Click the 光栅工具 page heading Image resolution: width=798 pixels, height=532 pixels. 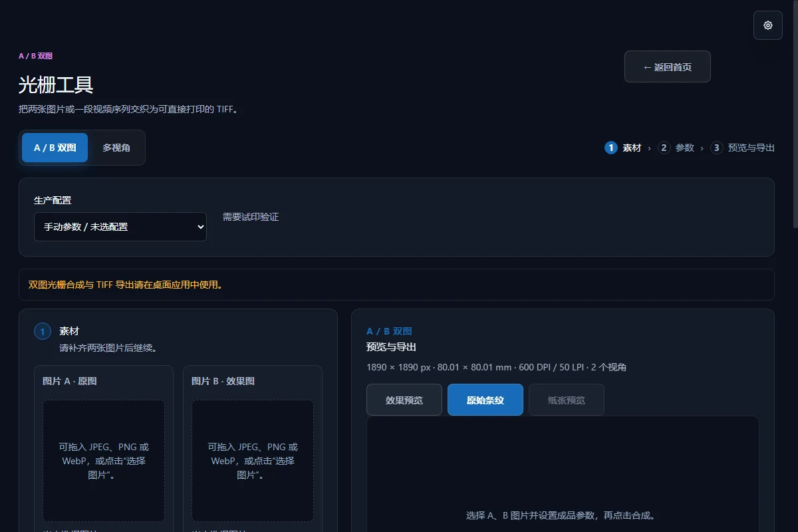tap(56, 85)
